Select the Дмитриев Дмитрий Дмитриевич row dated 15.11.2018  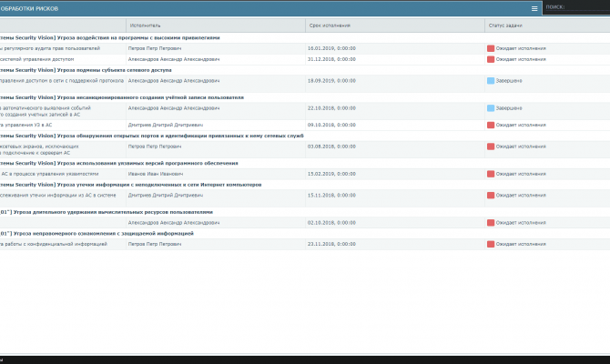click(x=305, y=198)
